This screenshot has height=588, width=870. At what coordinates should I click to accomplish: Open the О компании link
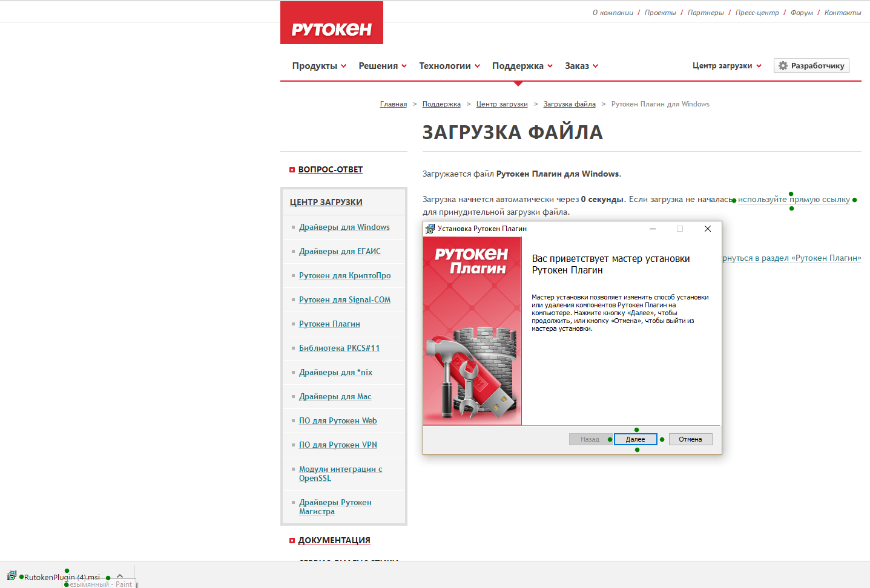click(613, 13)
